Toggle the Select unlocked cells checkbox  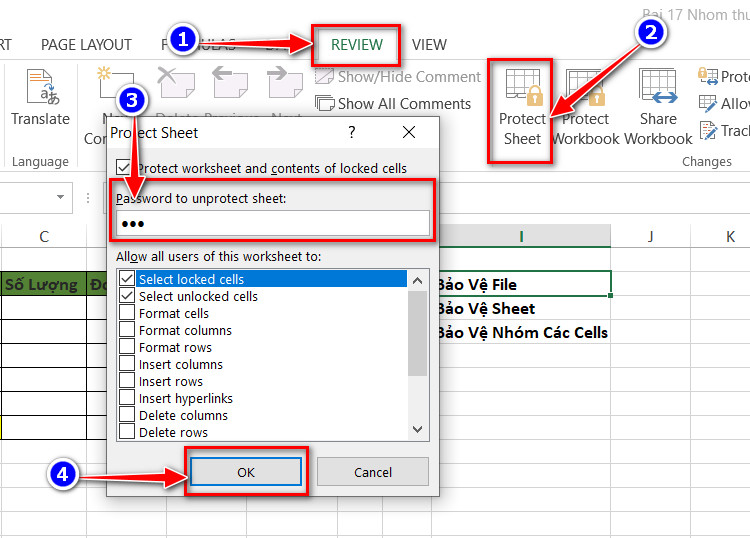[127, 296]
